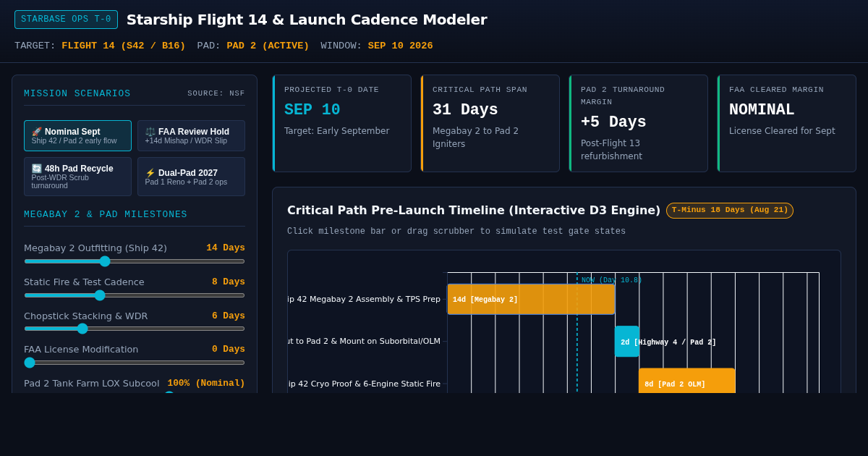Click the Mission Scenarios heading
Screen dimensions: 868x456
(77, 93)
